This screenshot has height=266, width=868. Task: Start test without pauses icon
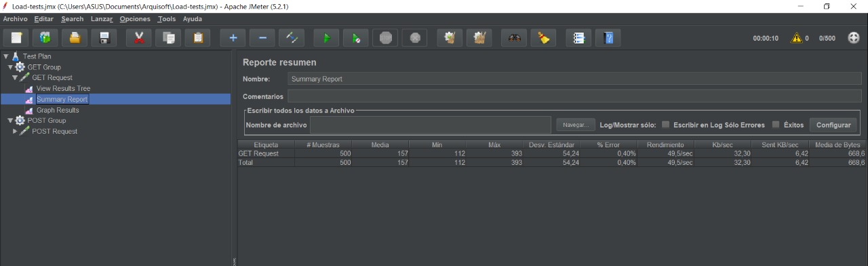click(x=355, y=38)
